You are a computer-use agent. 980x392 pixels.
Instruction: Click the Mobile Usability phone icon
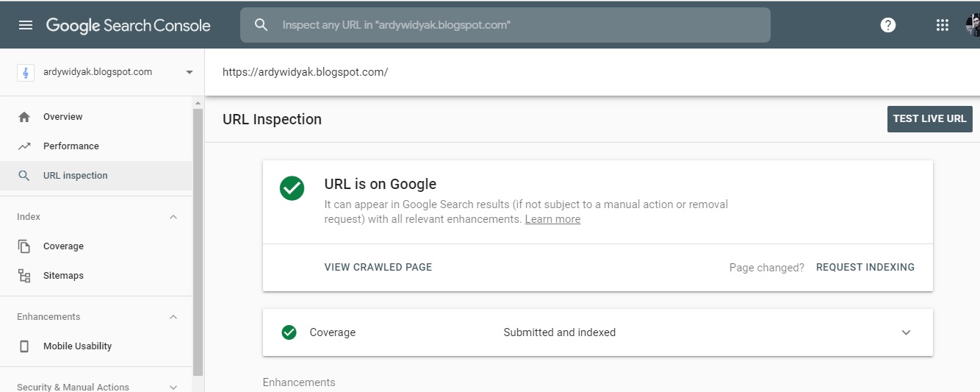(24, 346)
